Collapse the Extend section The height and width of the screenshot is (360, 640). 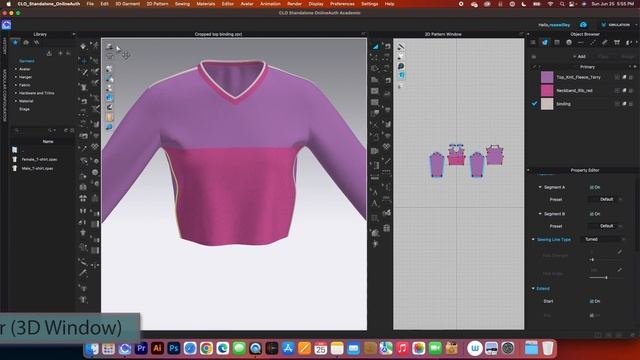(533, 289)
